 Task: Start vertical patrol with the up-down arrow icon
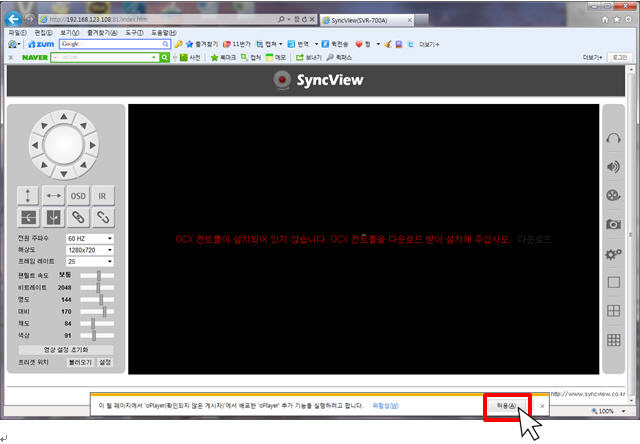point(28,196)
